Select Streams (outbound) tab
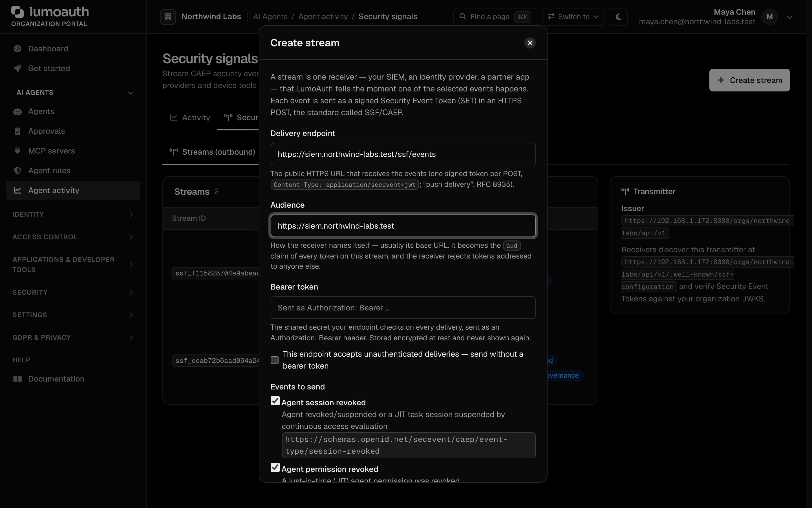This screenshot has height=508, width=812. tap(212, 152)
